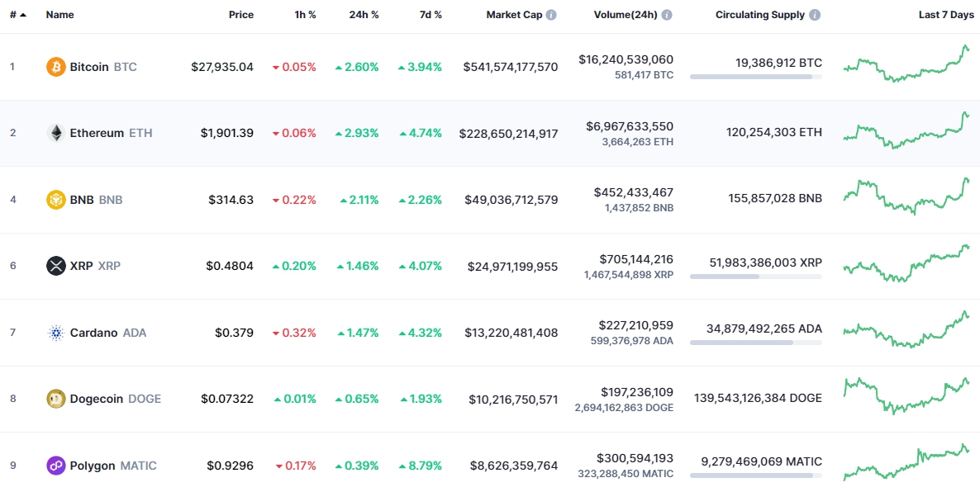Viewport: 980px width, 492px height.
Task: Open Bitcoin's 7-day sparkline chart
Action: (906, 64)
